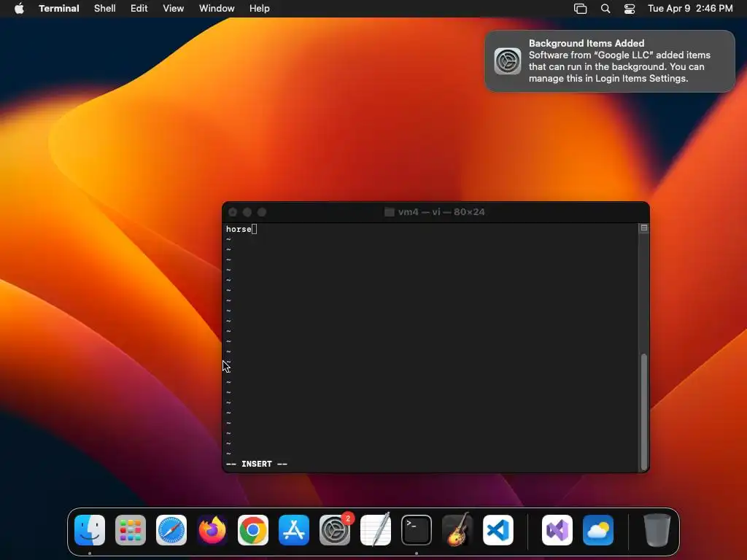Open the Edit menu
Viewport: 747px width, 560px height.
pos(139,9)
